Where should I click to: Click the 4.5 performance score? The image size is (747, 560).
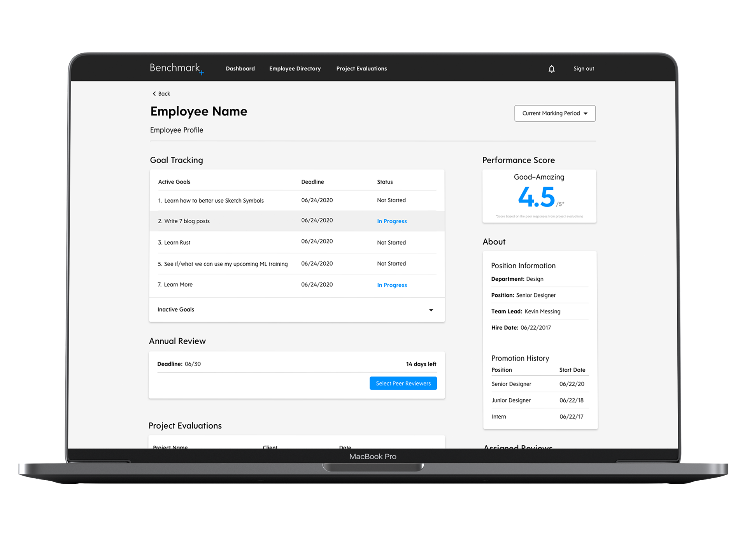(x=536, y=197)
